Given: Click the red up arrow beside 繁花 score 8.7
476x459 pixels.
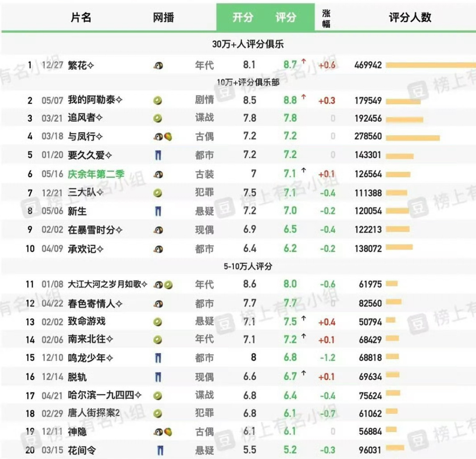Looking at the screenshot, I should click(303, 61).
